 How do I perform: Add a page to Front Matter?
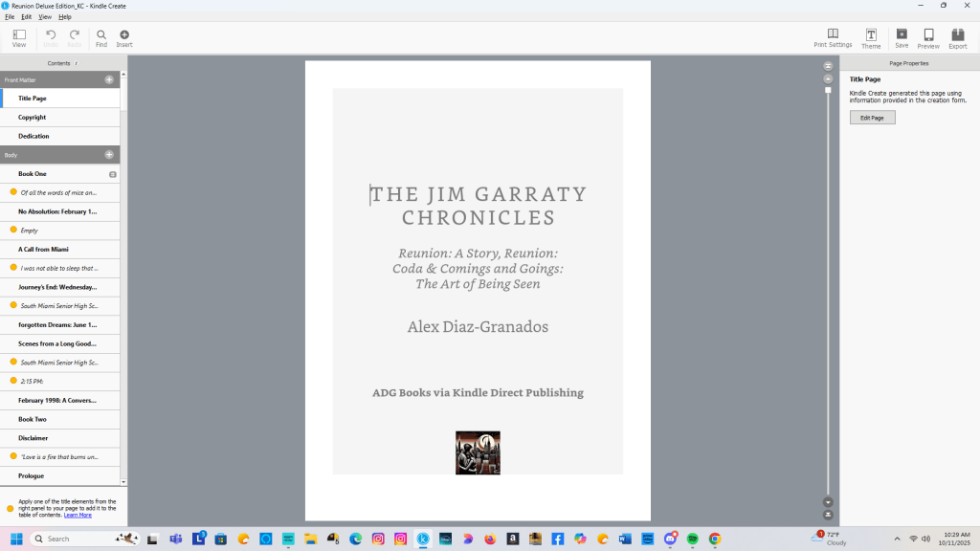[109, 79]
